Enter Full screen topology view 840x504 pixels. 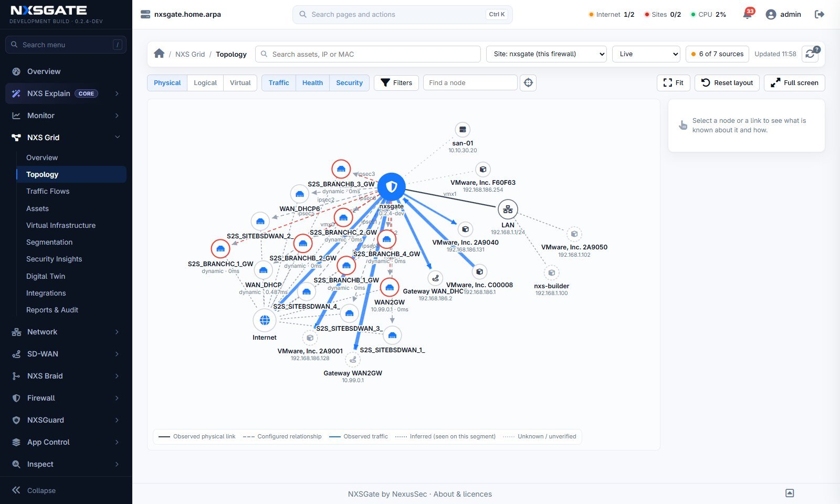click(x=794, y=83)
